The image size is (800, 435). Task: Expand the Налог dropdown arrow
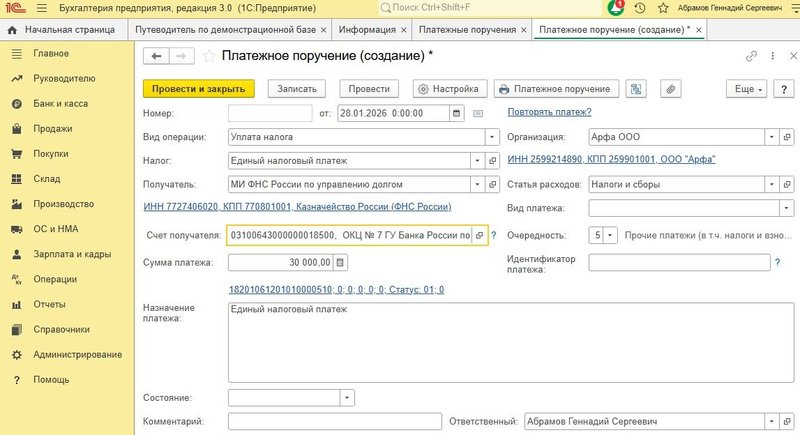[x=477, y=161]
